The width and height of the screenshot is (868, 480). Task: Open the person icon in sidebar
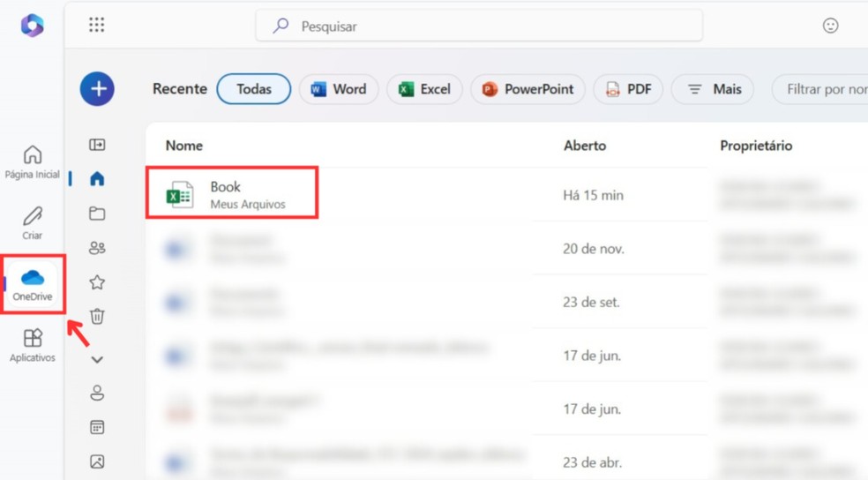point(97,393)
